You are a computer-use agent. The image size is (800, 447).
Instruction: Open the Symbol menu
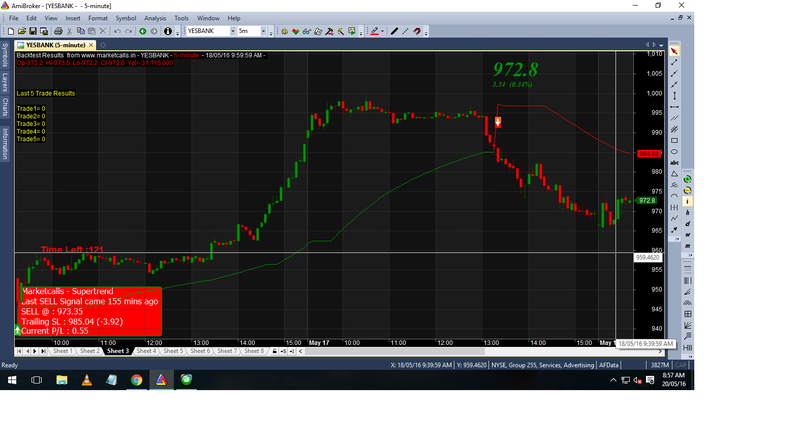126,18
